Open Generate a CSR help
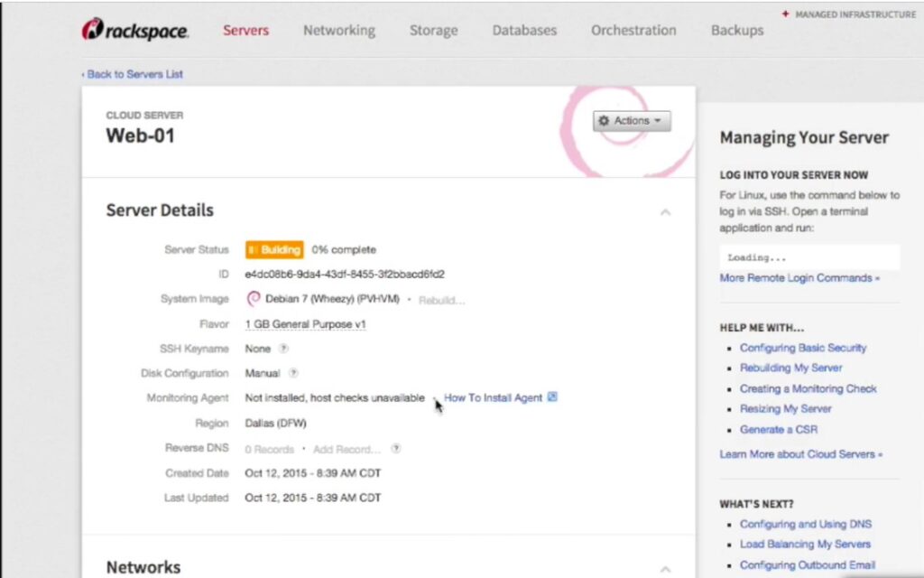The height and width of the screenshot is (578, 924). (779, 429)
